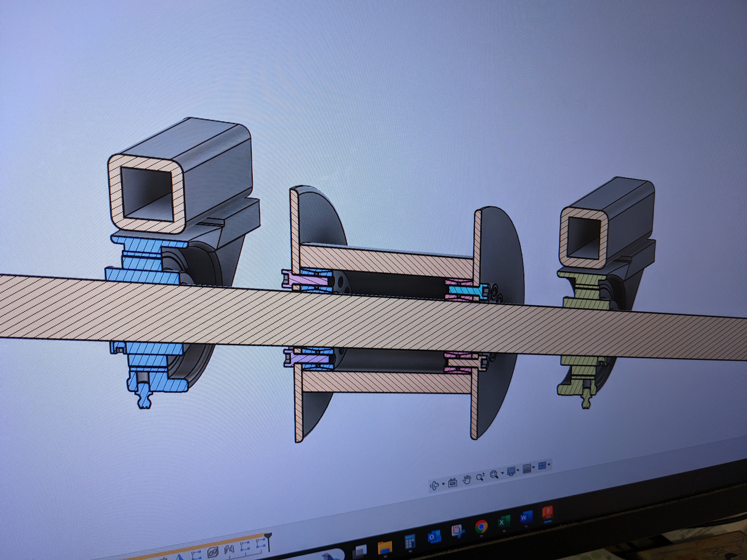Open Display Settings monitor icon

point(511,471)
